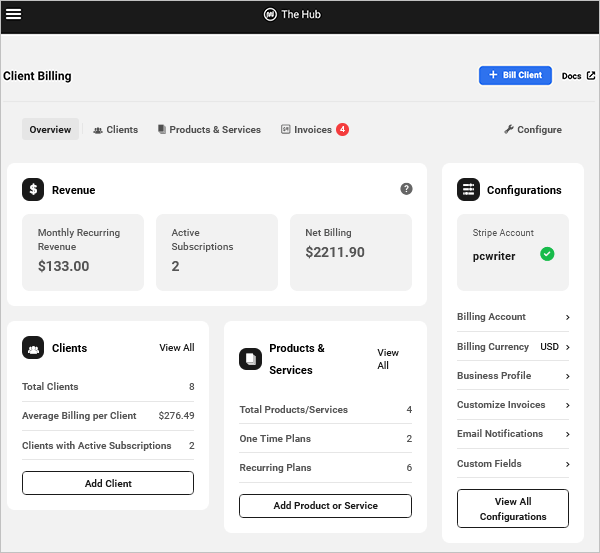Click Clients with Active Subscriptions row
This screenshot has height=553, width=600.
(x=108, y=445)
